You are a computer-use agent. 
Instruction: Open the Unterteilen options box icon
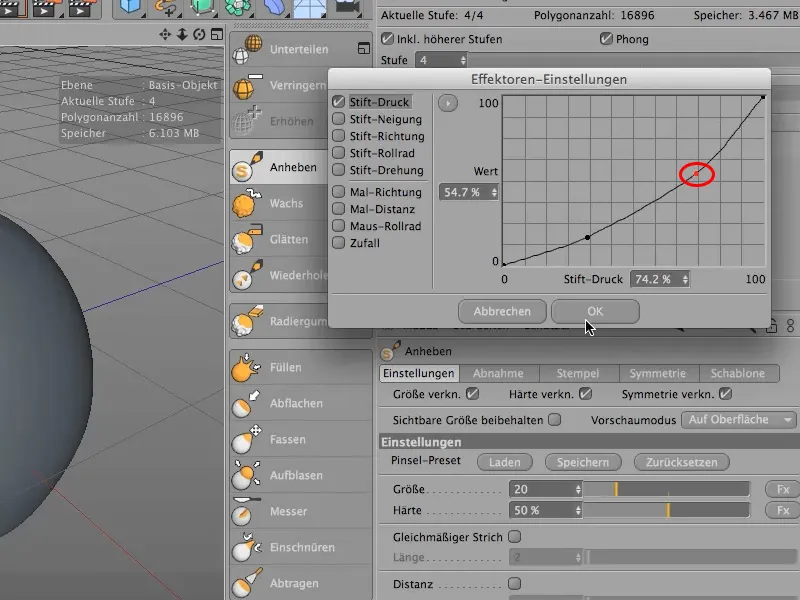(364, 48)
